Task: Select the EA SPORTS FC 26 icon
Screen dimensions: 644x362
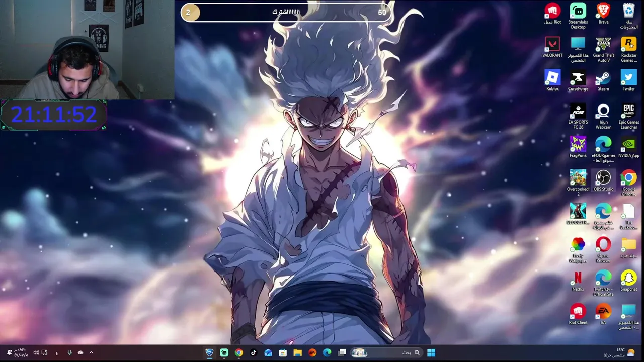Action: coord(578,116)
